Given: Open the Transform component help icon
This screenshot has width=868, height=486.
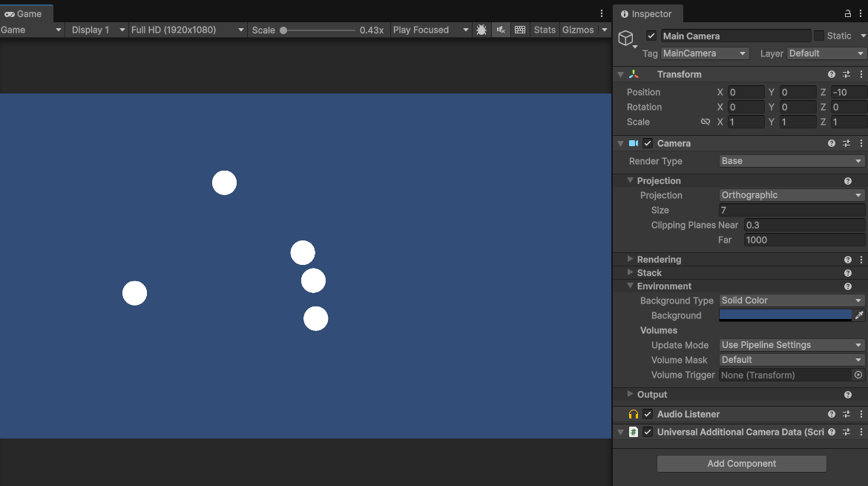Looking at the screenshot, I should [832, 74].
